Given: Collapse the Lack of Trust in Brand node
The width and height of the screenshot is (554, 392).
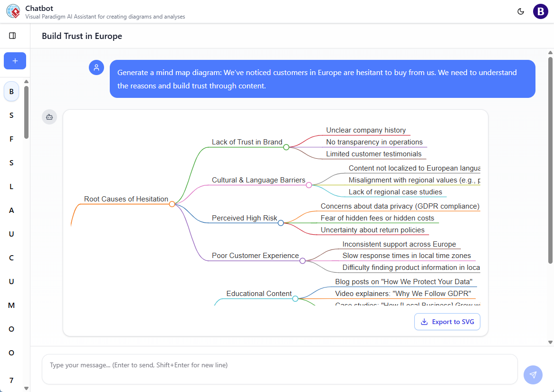Looking at the screenshot, I should (x=286, y=147).
